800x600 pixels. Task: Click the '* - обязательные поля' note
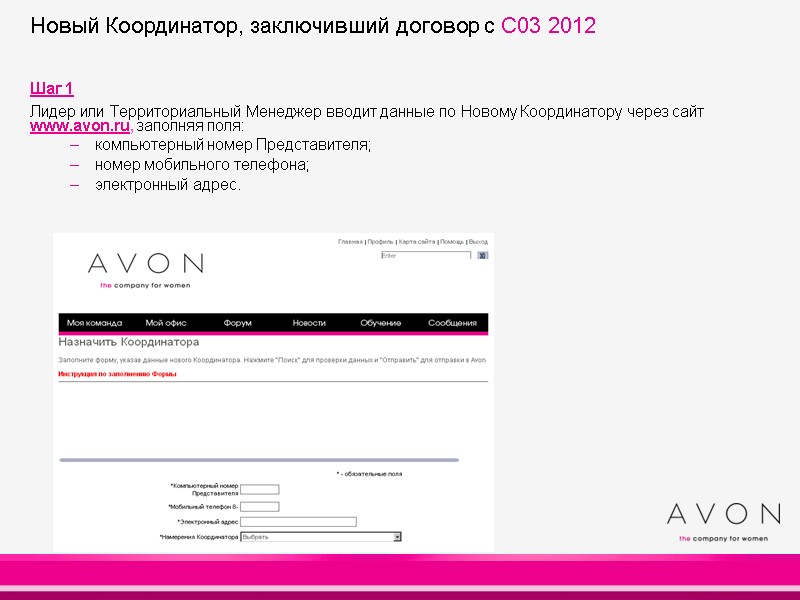[369, 474]
